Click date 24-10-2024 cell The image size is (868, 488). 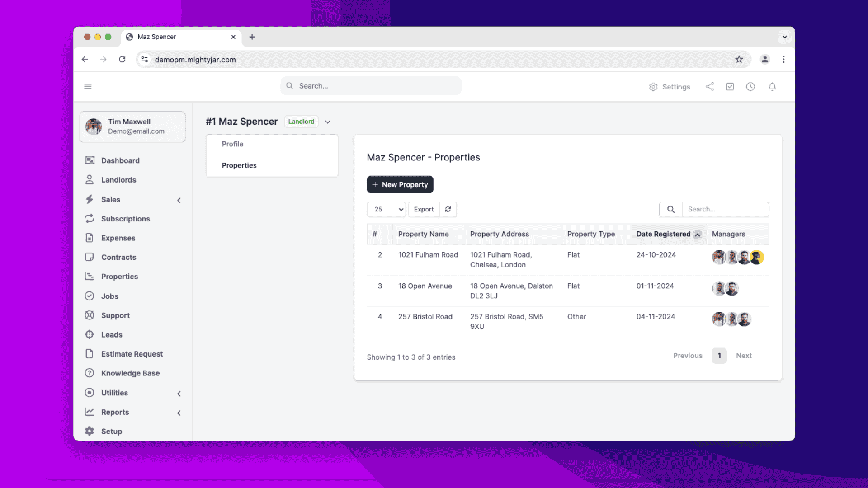656,255
